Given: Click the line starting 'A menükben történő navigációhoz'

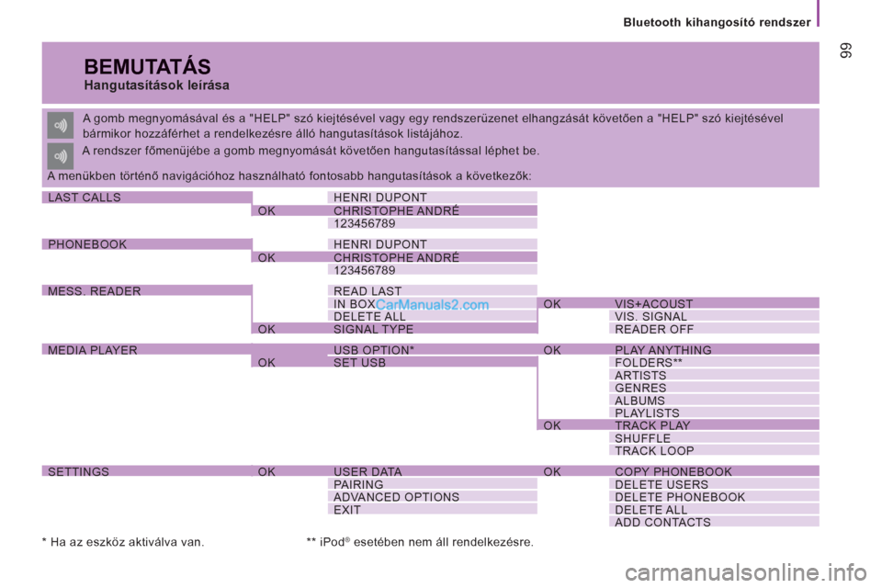Looking at the screenshot, I should [288, 176].
